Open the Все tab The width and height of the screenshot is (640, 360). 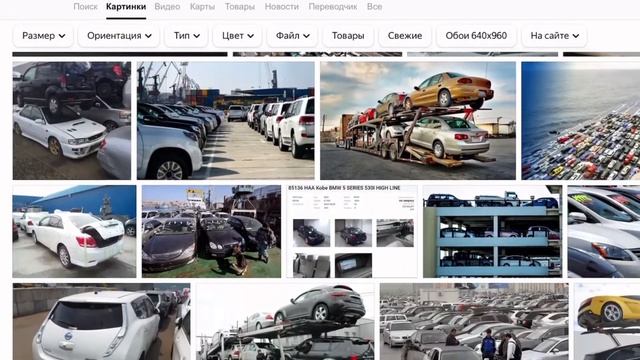pyautogui.click(x=374, y=7)
